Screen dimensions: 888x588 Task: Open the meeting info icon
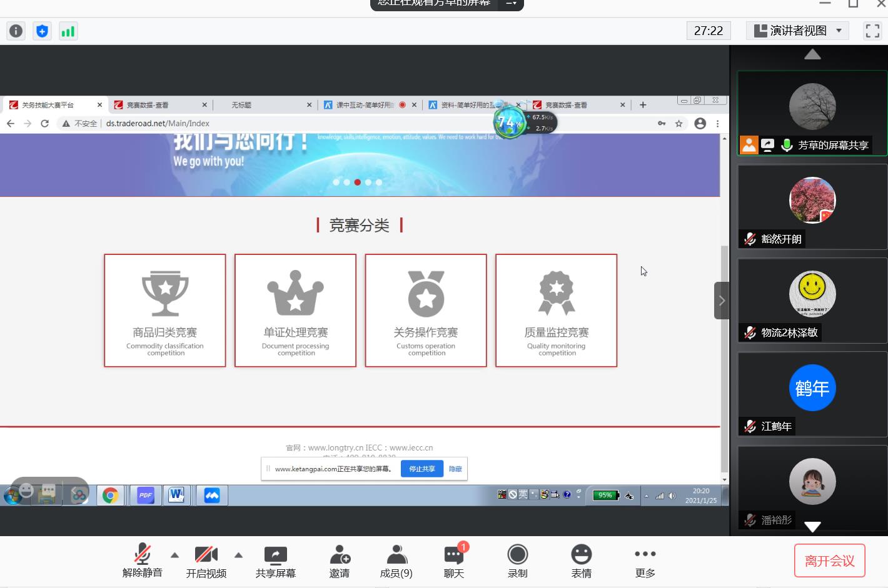point(16,31)
